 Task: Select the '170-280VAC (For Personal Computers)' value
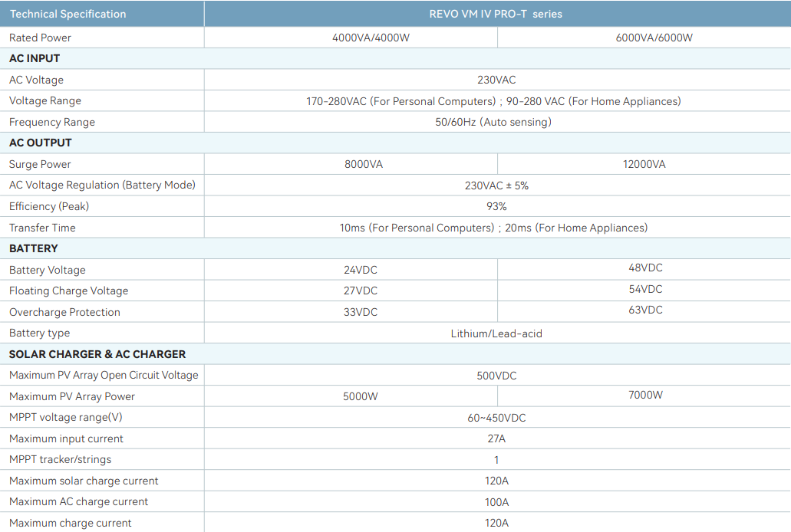click(401, 101)
